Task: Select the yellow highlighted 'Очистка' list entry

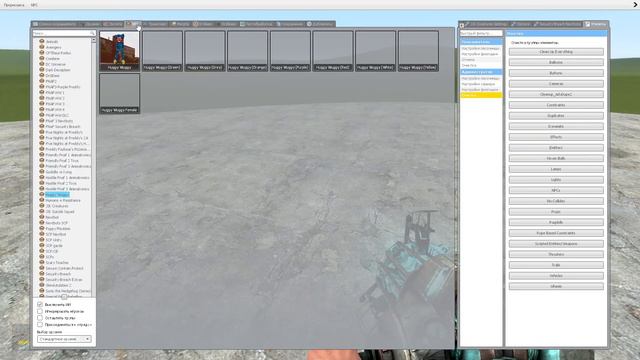Action: (x=481, y=95)
